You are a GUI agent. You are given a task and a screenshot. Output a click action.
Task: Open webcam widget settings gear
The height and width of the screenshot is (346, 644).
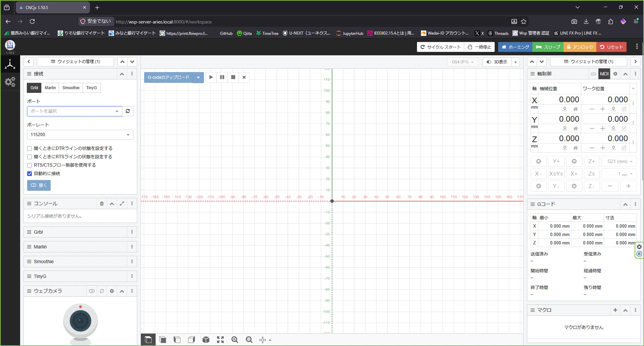112,291
